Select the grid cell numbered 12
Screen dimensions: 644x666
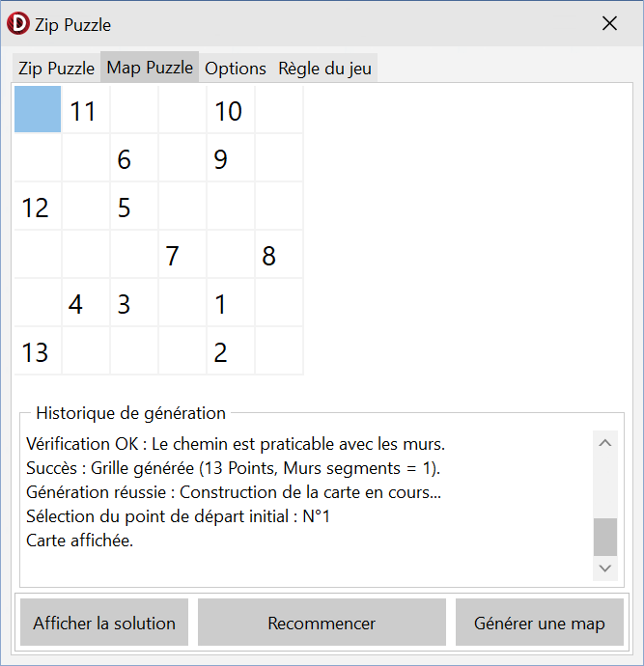pos(38,207)
